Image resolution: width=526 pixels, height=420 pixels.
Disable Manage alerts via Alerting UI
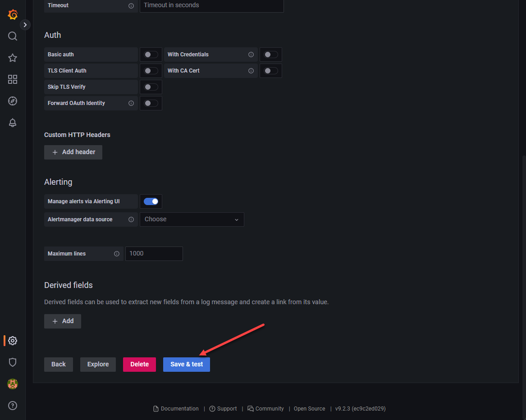click(151, 201)
